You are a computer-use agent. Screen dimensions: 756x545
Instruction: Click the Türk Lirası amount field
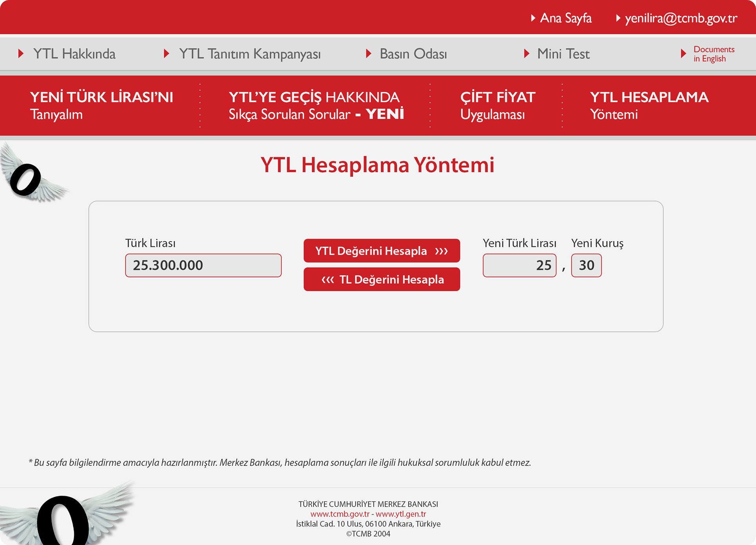[x=203, y=265]
